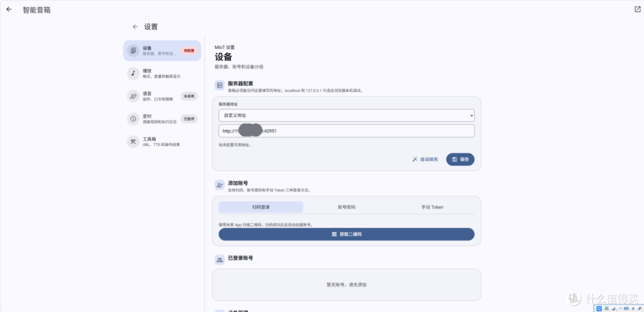The height and width of the screenshot is (312, 644).
Task: Click the 待配置 status badge
Action: 189,51
